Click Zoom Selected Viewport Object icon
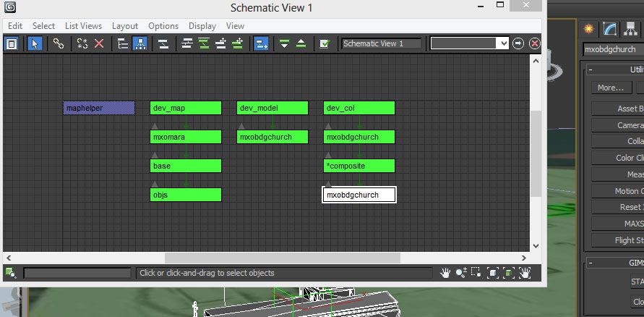 pos(10,272)
